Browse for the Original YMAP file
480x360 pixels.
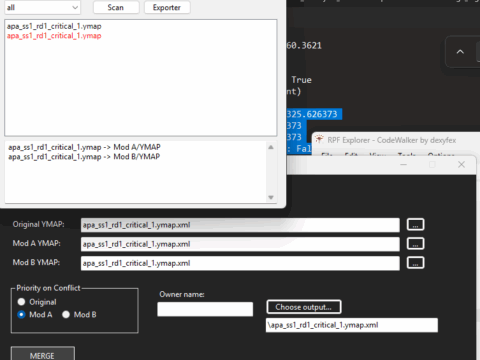click(x=415, y=224)
